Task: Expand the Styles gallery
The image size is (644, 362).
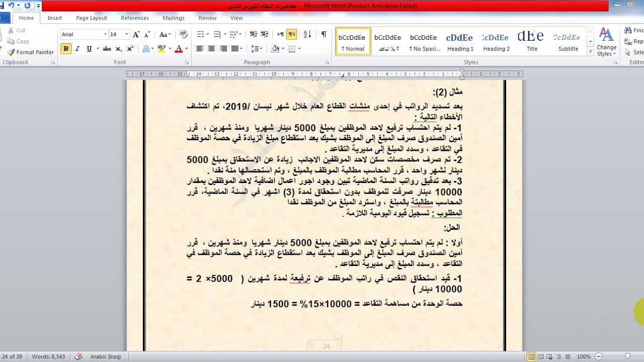Action: pos(590,52)
